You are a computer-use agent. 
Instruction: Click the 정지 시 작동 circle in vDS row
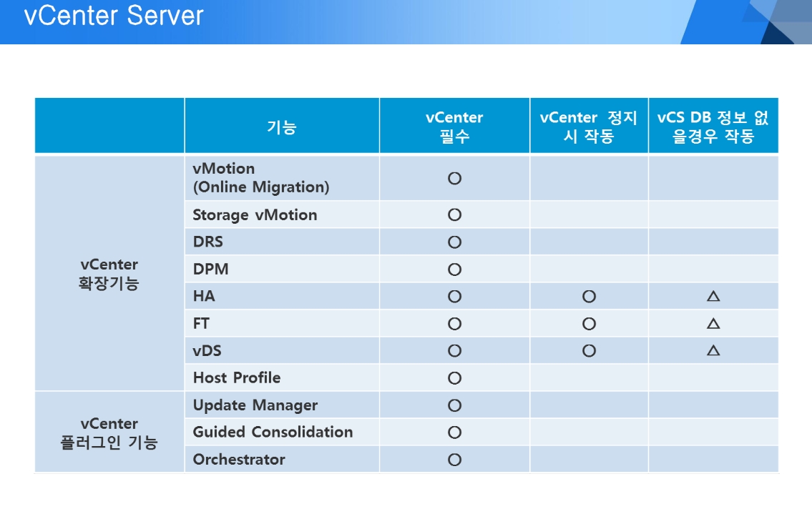tap(590, 351)
